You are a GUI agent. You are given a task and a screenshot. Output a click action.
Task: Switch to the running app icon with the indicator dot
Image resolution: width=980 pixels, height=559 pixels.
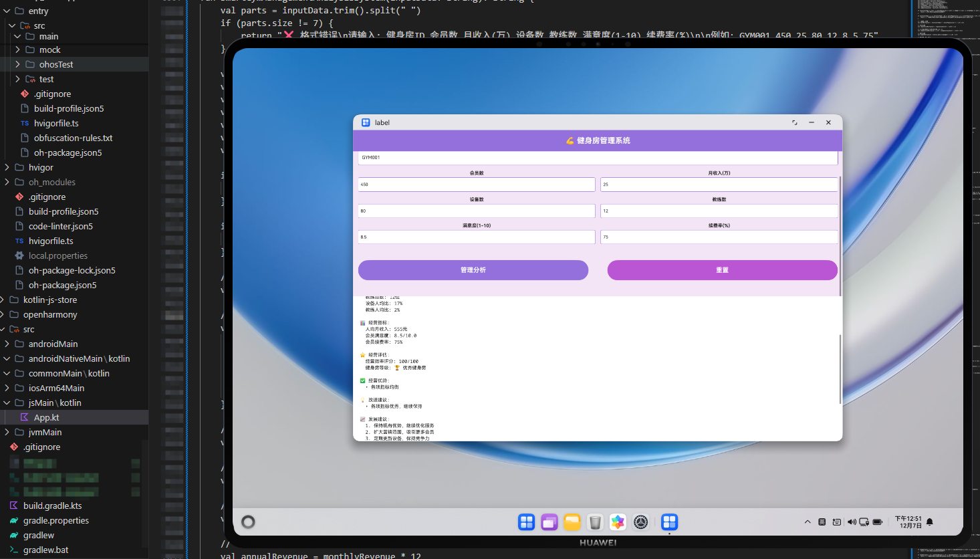(x=669, y=522)
